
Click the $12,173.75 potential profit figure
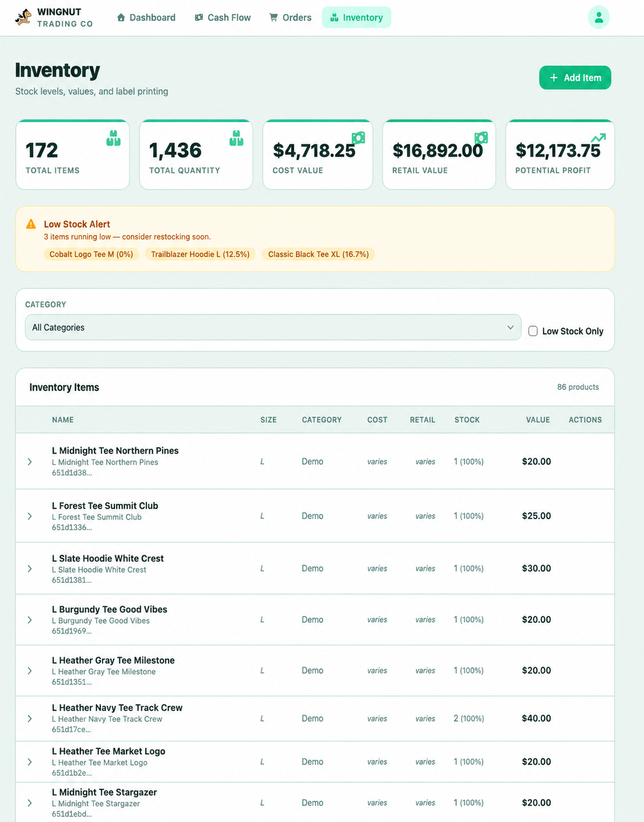tap(558, 151)
